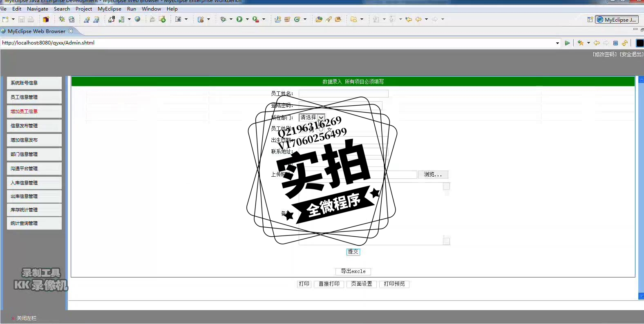Open the Back history dropdown arrow
The height and width of the screenshot is (324, 644).
tap(426, 19)
